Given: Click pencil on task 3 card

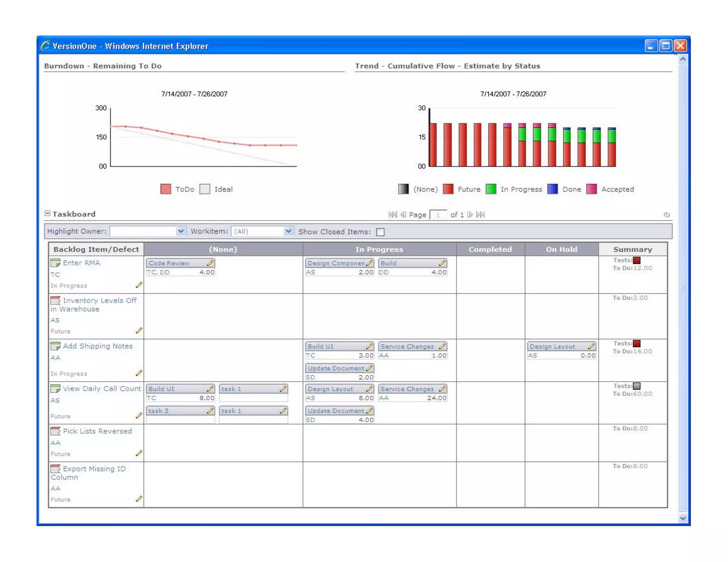Looking at the screenshot, I should pyautogui.click(x=210, y=411).
